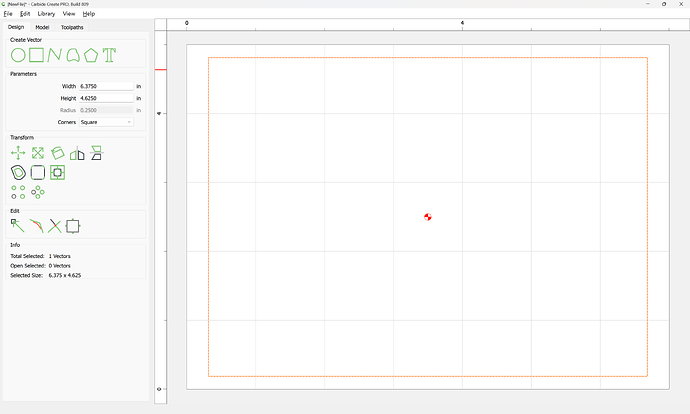Click the red origin marker on canvas
690x414 pixels.
coord(428,217)
